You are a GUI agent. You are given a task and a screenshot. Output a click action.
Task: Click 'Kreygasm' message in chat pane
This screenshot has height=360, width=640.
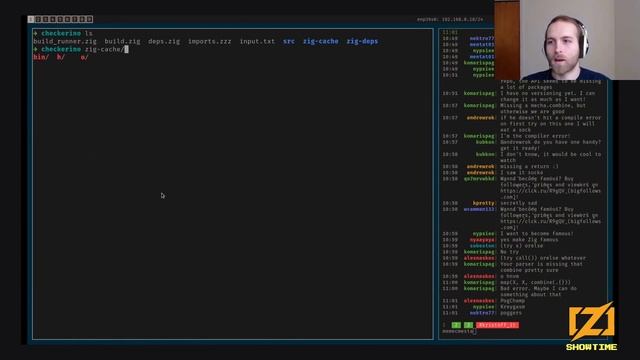(513, 307)
